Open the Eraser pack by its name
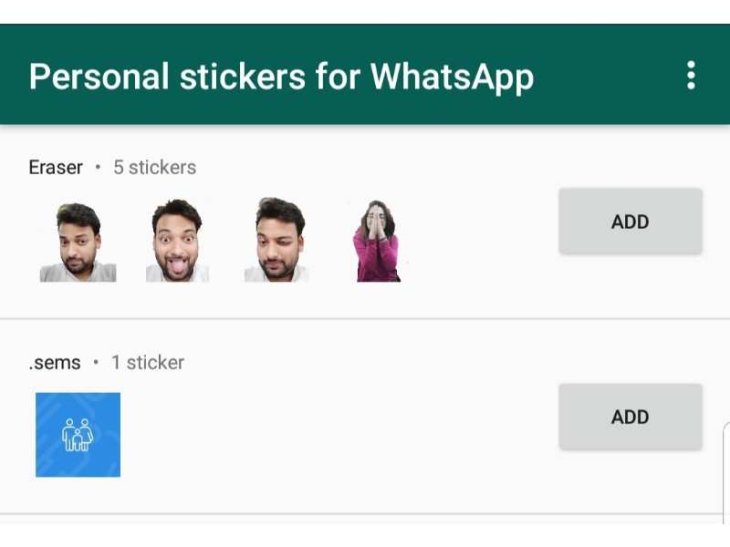The width and height of the screenshot is (730, 547). click(55, 167)
